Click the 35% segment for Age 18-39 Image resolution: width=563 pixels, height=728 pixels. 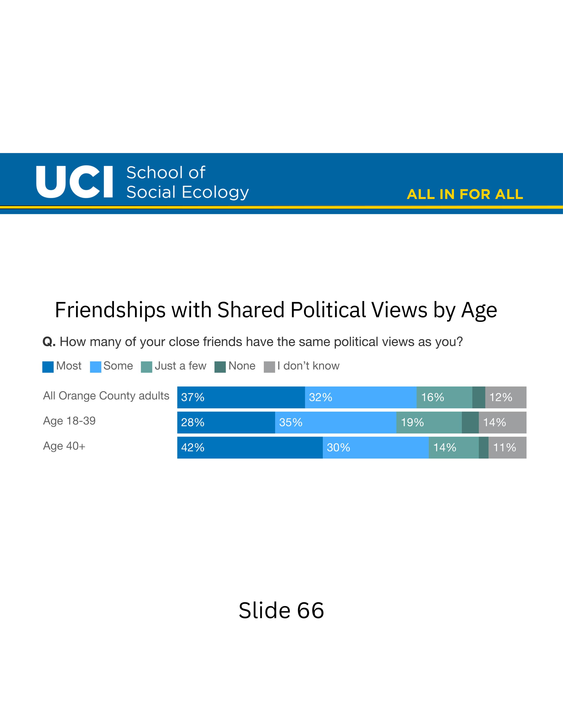tap(336, 422)
